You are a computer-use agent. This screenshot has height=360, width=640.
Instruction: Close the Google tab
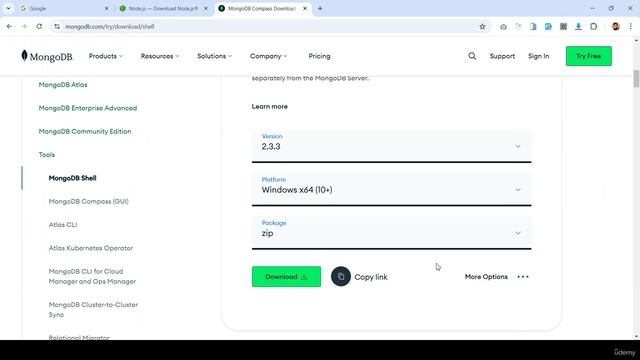point(107,8)
